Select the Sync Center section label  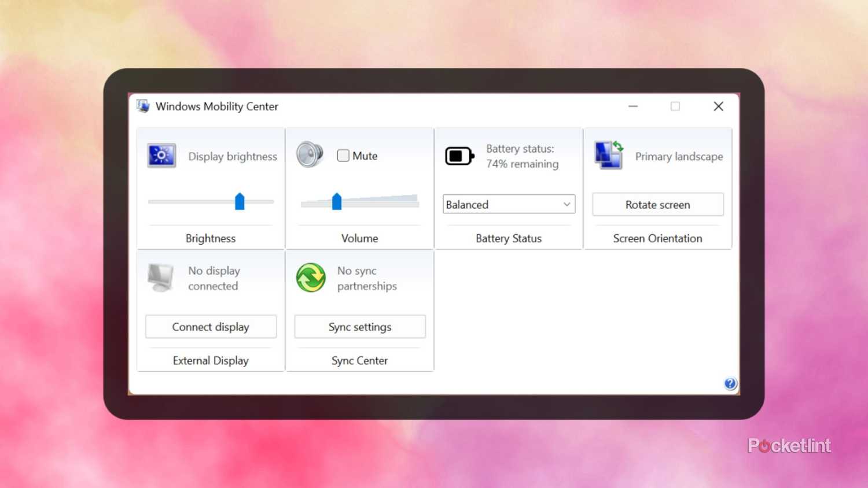(359, 360)
